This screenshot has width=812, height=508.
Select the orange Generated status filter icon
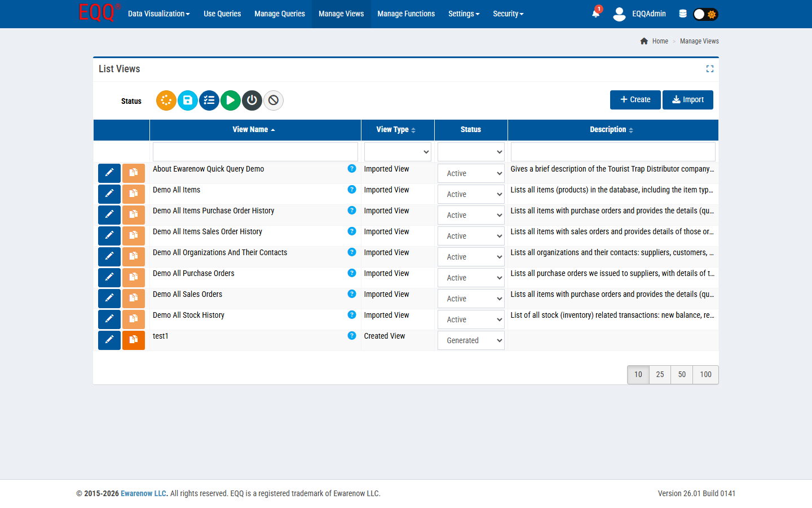click(166, 100)
